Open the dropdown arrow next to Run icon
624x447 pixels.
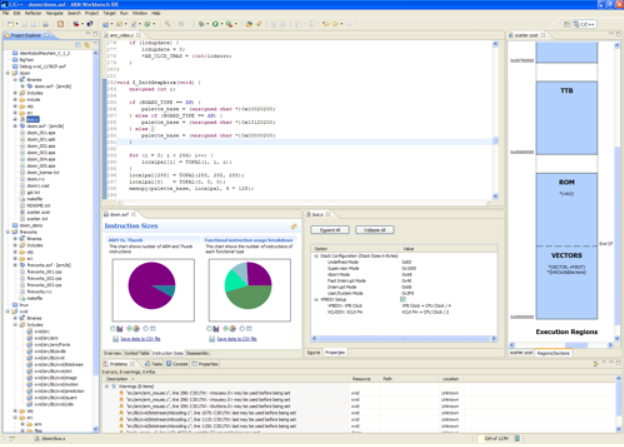click(x=222, y=24)
